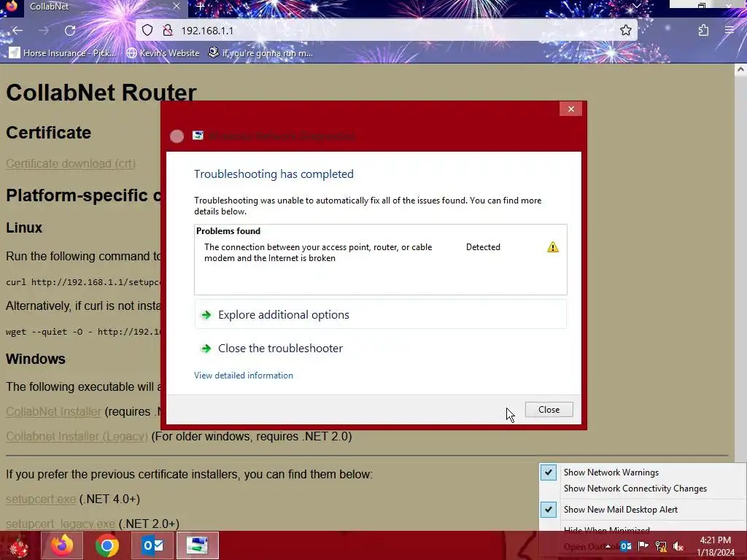This screenshot has width=747, height=560.
Task: Go back using the browser Back arrow
Action: 18,31
